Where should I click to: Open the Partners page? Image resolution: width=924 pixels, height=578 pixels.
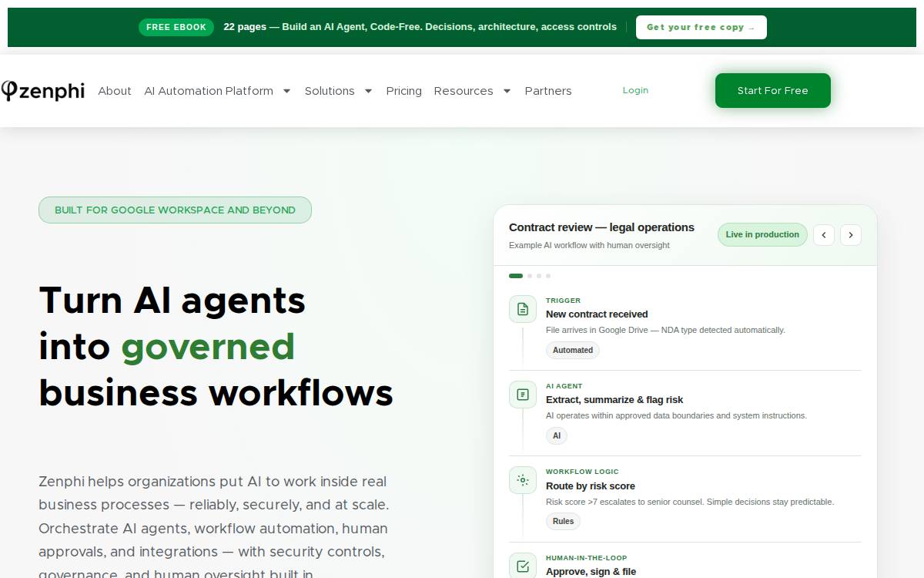pyautogui.click(x=548, y=91)
